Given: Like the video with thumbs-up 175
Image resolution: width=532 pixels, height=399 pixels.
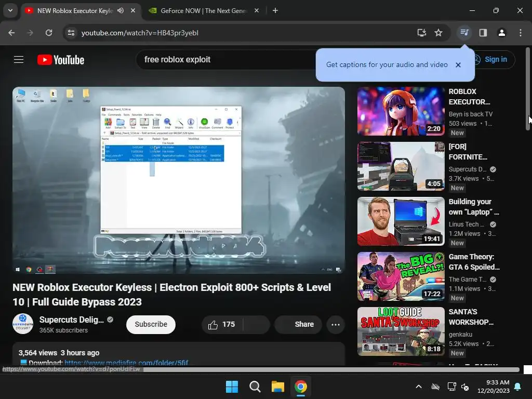Looking at the screenshot, I should (x=222, y=325).
